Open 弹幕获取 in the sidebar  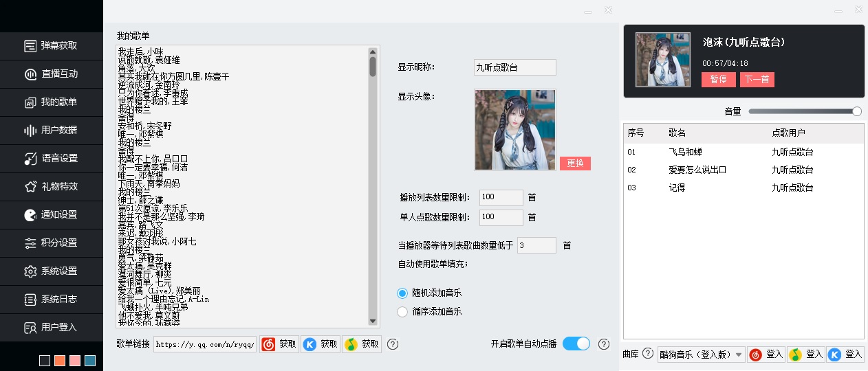point(52,46)
